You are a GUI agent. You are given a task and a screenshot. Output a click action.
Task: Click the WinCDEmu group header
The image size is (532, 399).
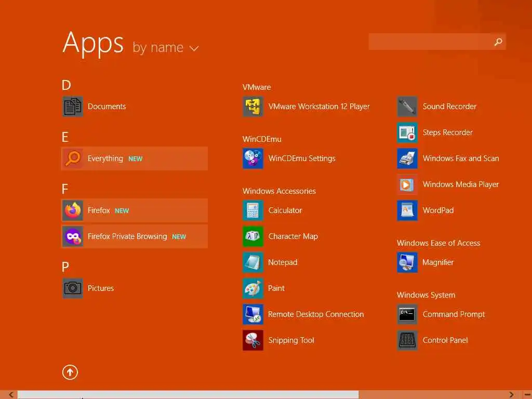262,139
